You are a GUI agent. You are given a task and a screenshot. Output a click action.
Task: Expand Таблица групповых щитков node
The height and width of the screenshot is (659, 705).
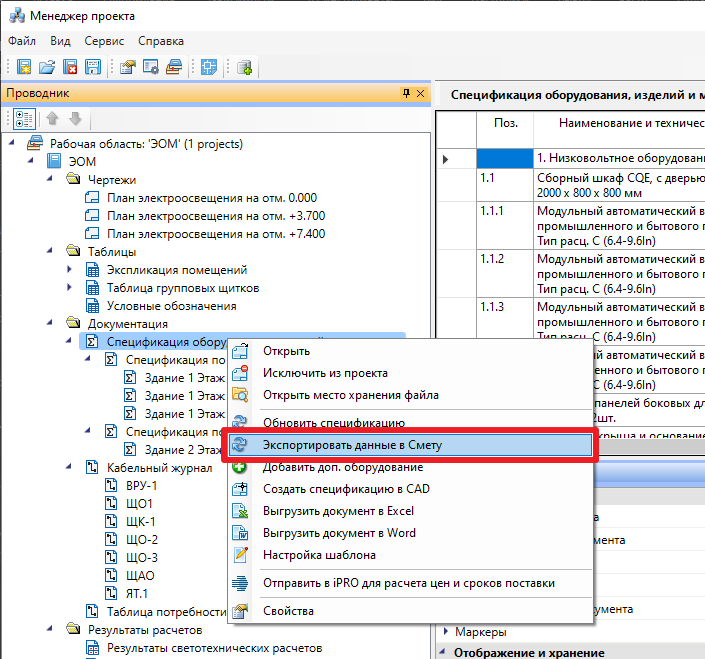(69, 287)
